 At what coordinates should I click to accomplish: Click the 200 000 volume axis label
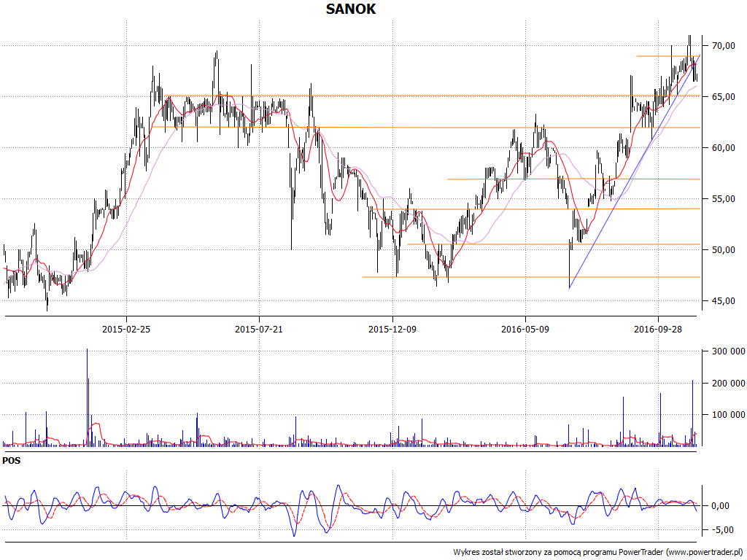729,384
